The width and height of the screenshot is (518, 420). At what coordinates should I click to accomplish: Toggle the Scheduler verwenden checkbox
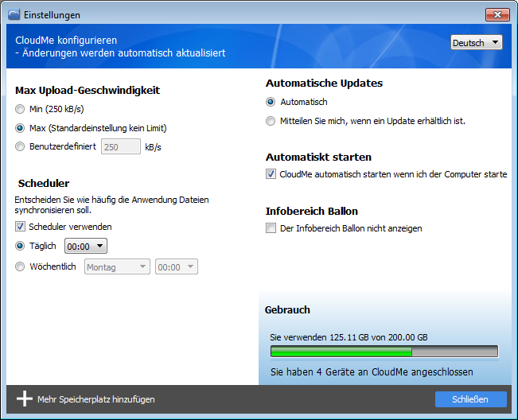[x=21, y=227]
